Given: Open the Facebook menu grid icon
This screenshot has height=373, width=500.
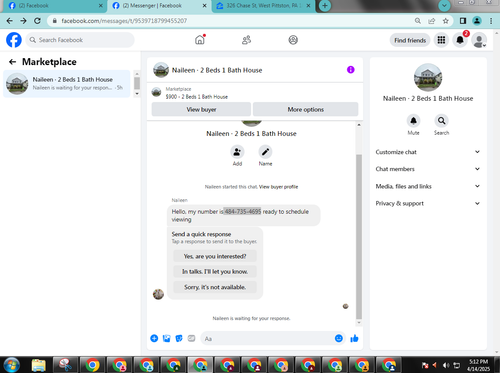Looking at the screenshot, I should (441, 40).
